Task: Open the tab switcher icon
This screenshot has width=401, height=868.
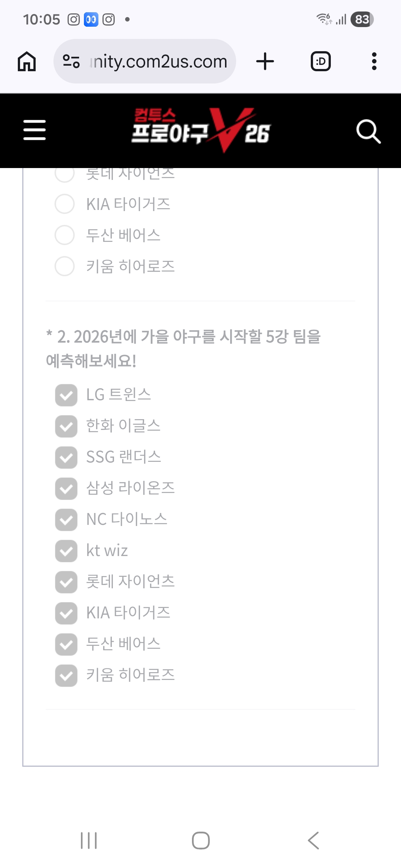Action: 320,61
